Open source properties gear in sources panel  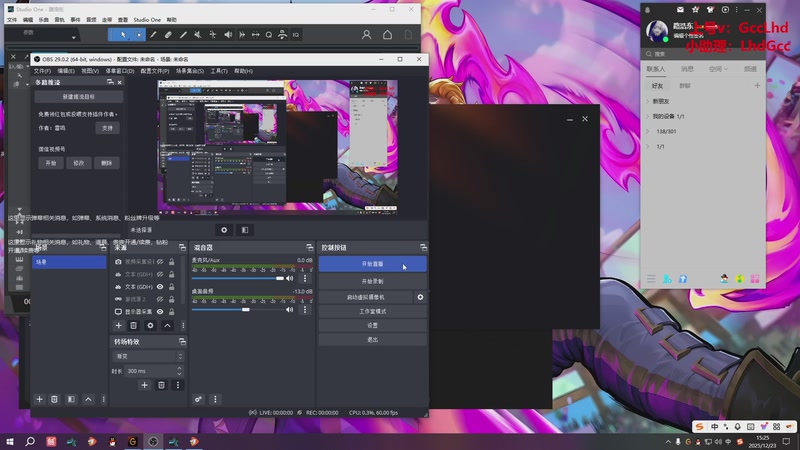coord(150,326)
